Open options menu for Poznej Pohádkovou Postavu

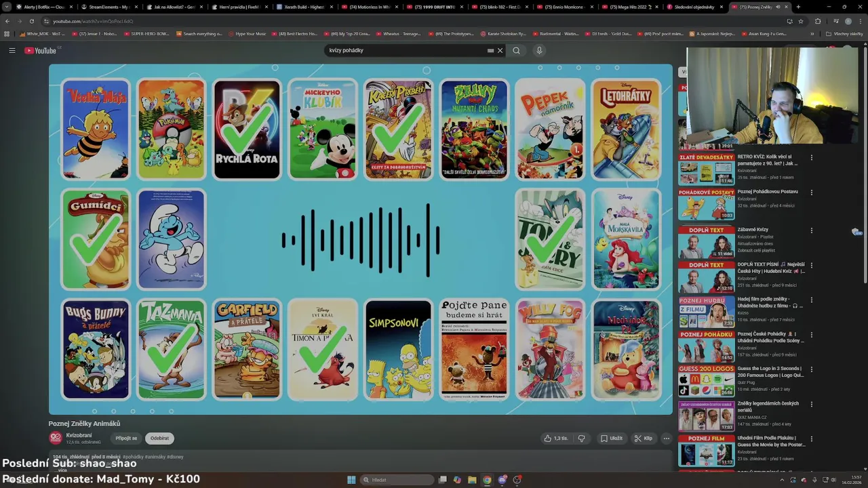tap(811, 192)
